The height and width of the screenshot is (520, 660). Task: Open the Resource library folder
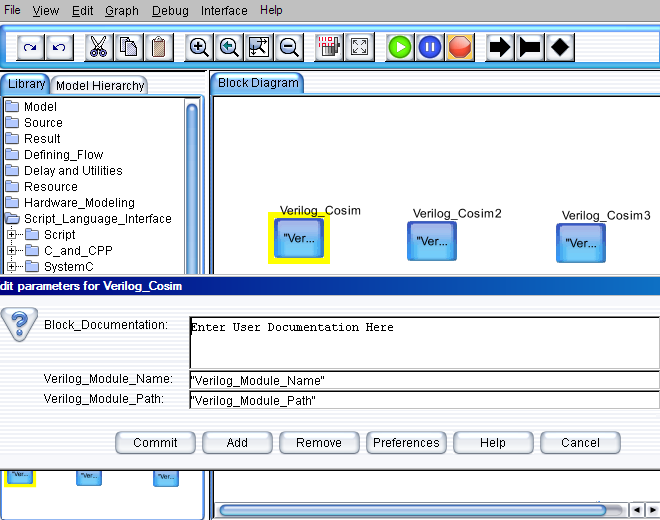click(x=42, y=187)
